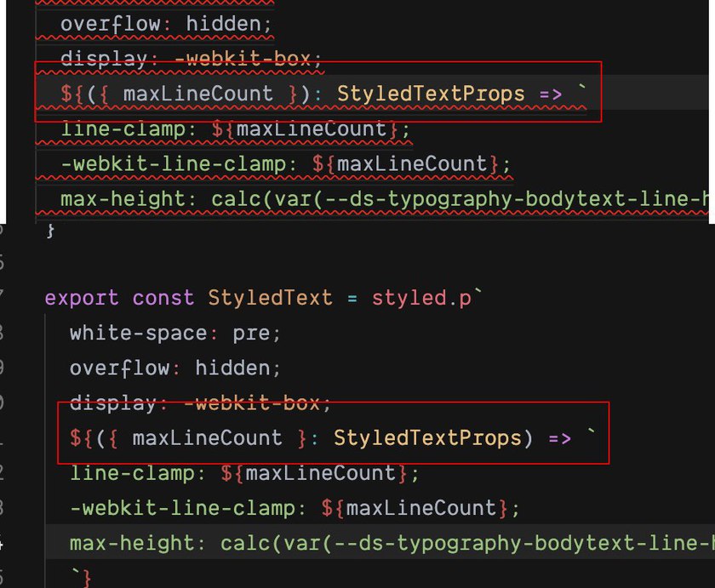Click error-underlined "-webkit-line-clamp: ${maxLineCount};" line
This screenshot has width=715, height=588.
(285, 164)
